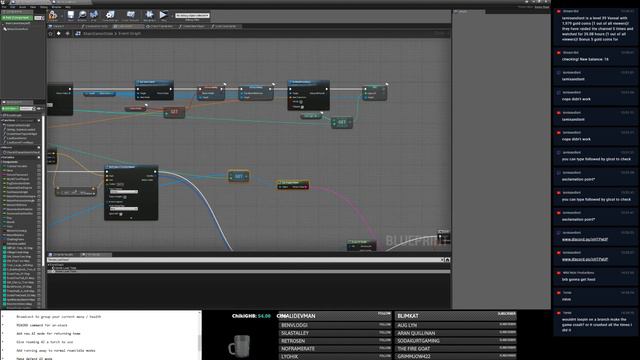Screen dimensions: 640x360
Task: Open Class Settings from the toolbar
Action: tap(110, 16)
